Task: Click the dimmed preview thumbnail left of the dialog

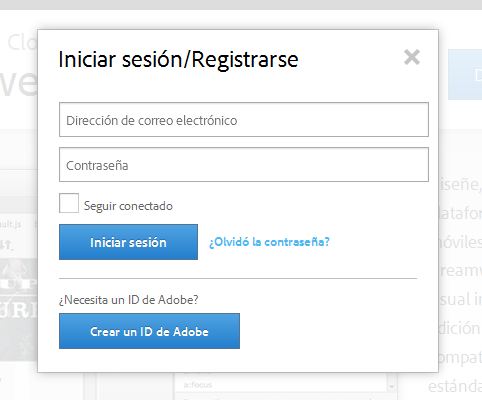Action: coord(19,310)
